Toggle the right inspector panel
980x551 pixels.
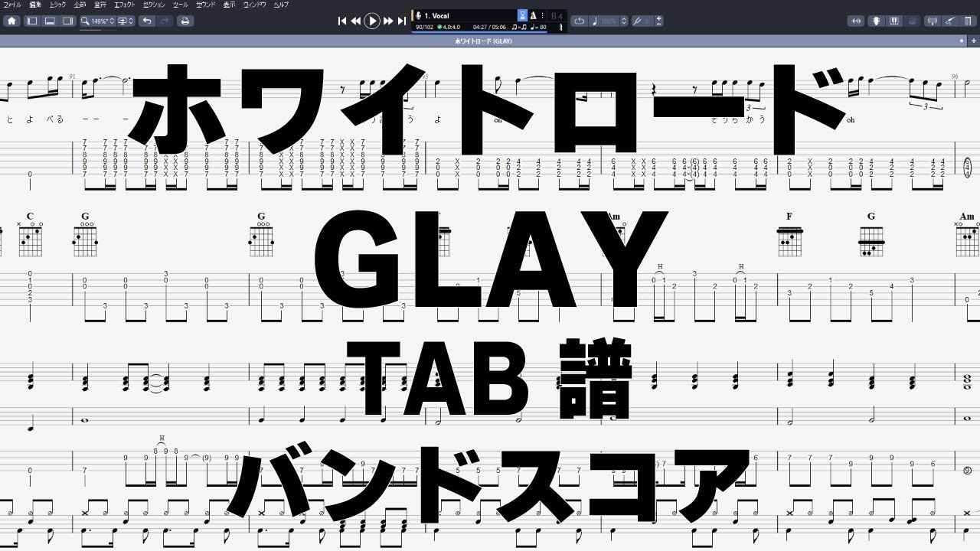tap(67, 21)
